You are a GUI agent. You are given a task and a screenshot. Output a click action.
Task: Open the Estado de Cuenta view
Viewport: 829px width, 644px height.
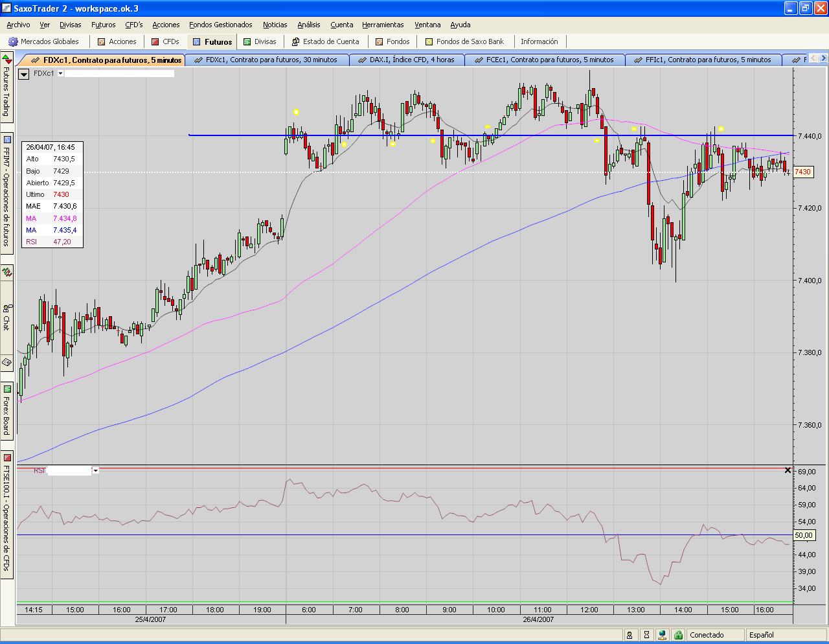tap(325, 41)
